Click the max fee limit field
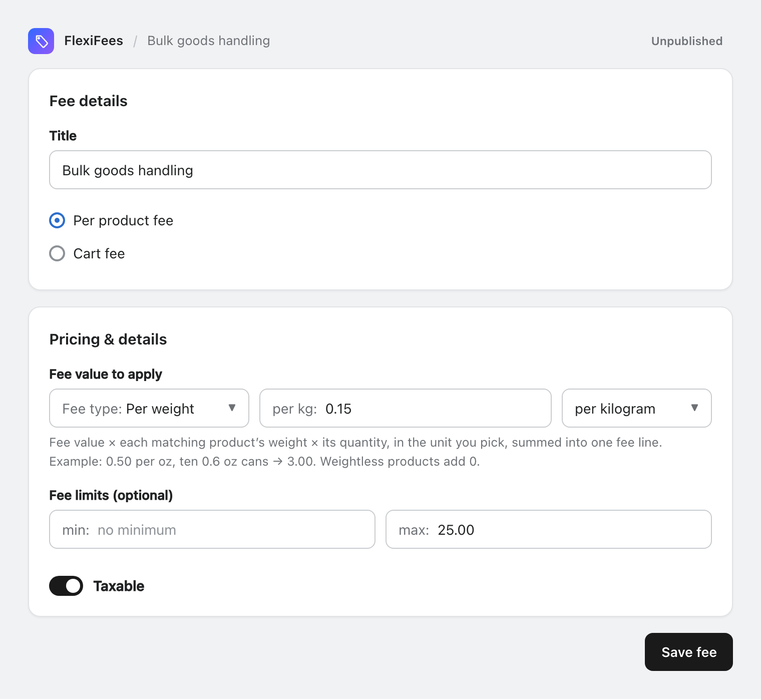Image resolution: width=761 pixels, height=700 pixels. [549, 529]
